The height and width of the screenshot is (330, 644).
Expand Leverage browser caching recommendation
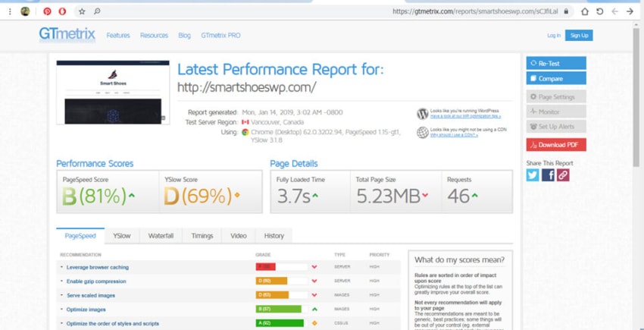tap(97, 267)
